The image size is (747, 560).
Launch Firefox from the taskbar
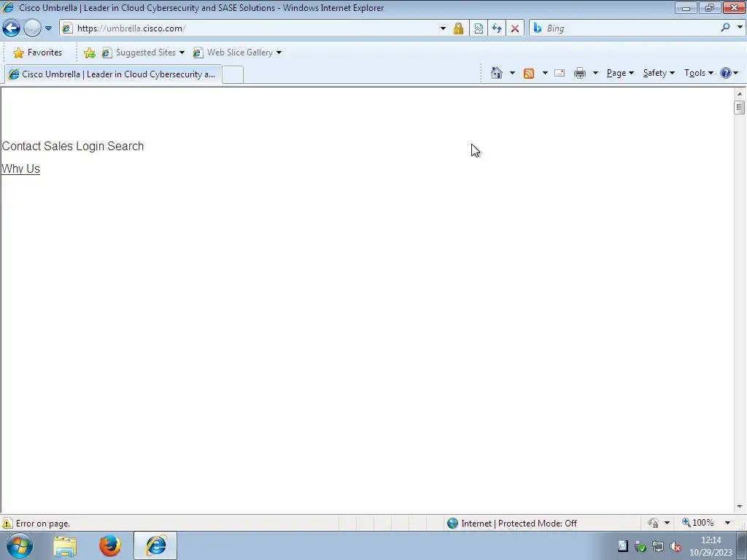coord(110,546)
